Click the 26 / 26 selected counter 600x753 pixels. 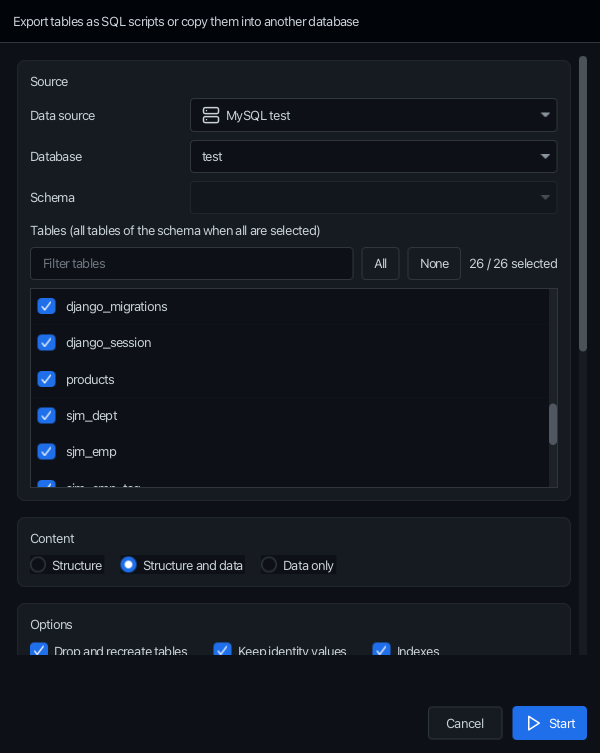[x=513, y=264]
